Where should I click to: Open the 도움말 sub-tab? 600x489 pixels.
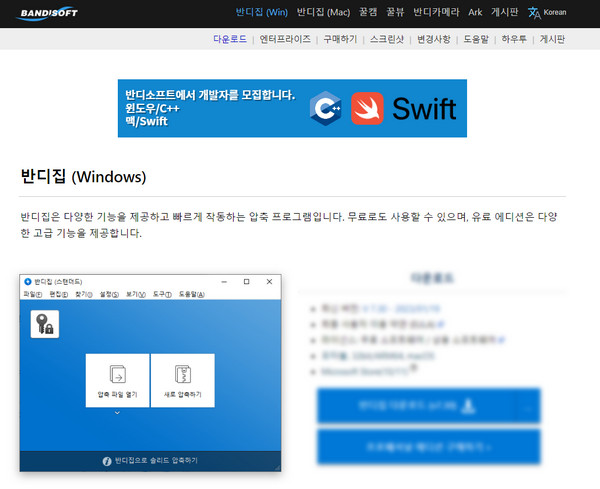[x=476, y=39]
